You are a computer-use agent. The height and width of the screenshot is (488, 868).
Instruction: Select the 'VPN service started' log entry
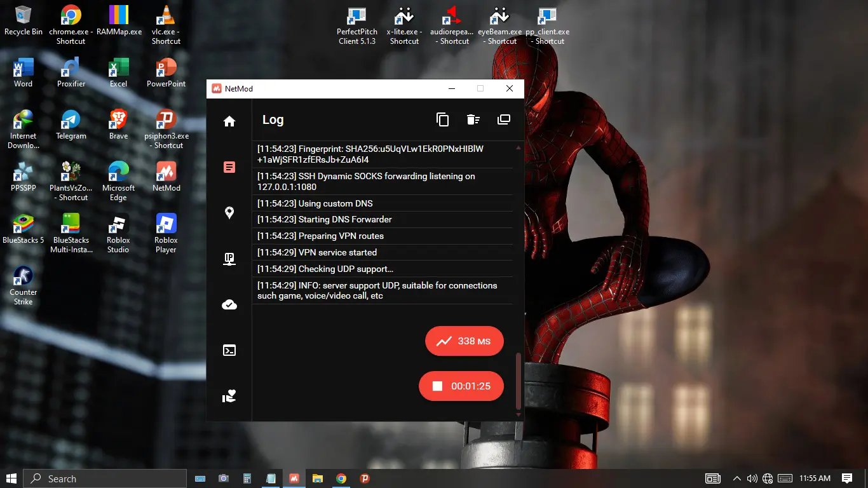(x=383, y=252)
